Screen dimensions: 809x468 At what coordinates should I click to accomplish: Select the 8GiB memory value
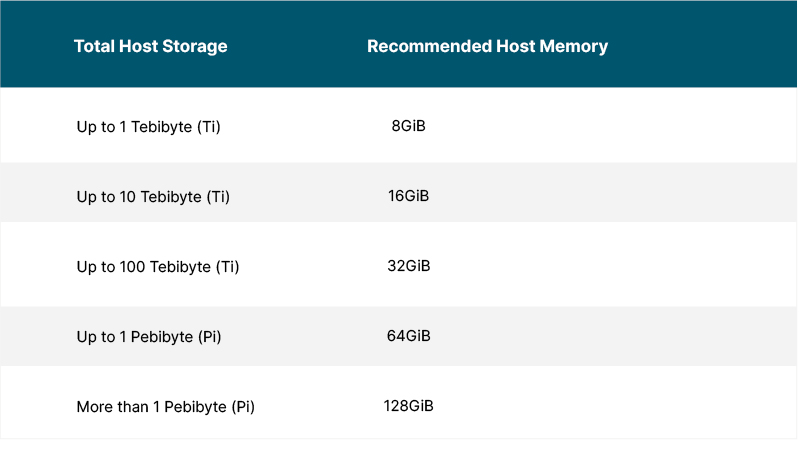click(409, 126)
